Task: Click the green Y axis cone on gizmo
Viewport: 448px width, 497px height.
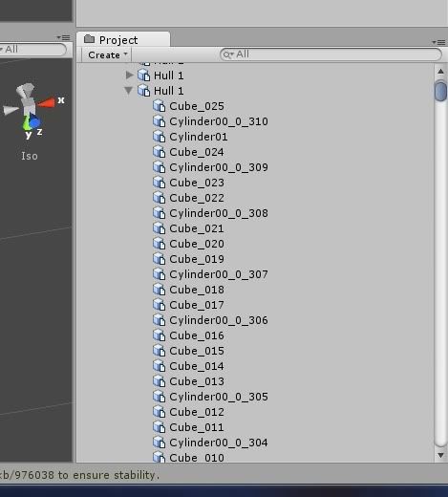Action: pos(27,123)
